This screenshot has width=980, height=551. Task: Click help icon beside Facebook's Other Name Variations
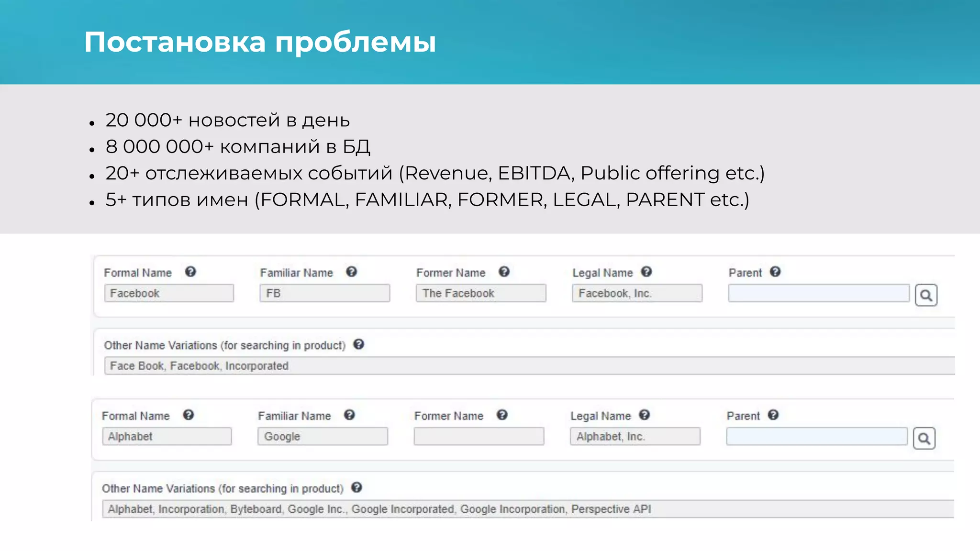(359, 344)
